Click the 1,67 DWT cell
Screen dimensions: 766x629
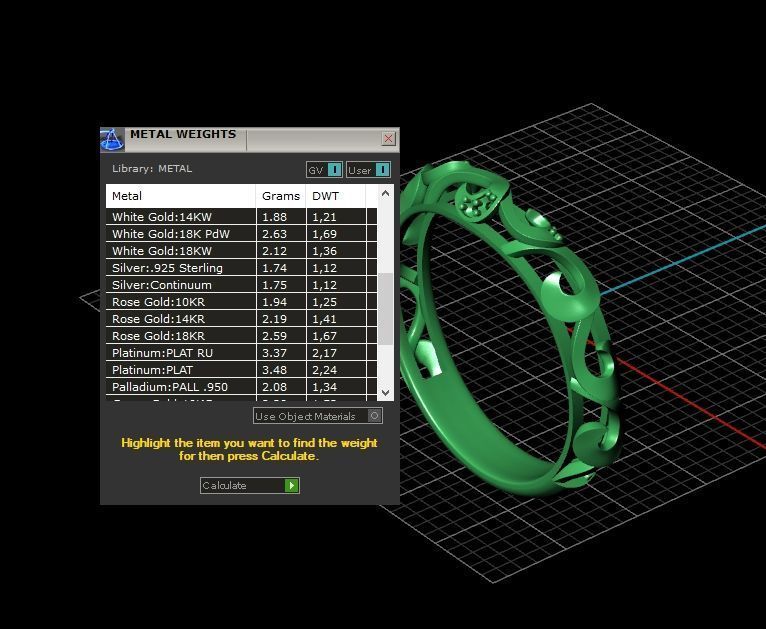click(x=336, y=336)
